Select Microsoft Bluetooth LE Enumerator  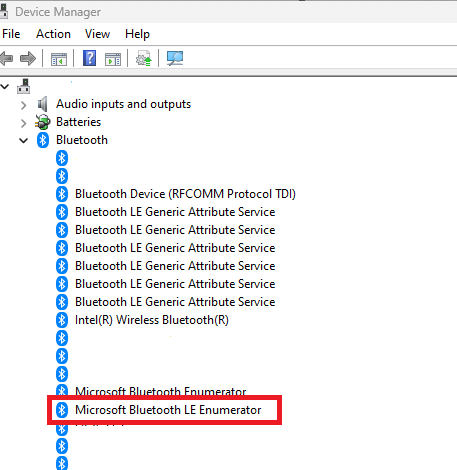[168, 410]
